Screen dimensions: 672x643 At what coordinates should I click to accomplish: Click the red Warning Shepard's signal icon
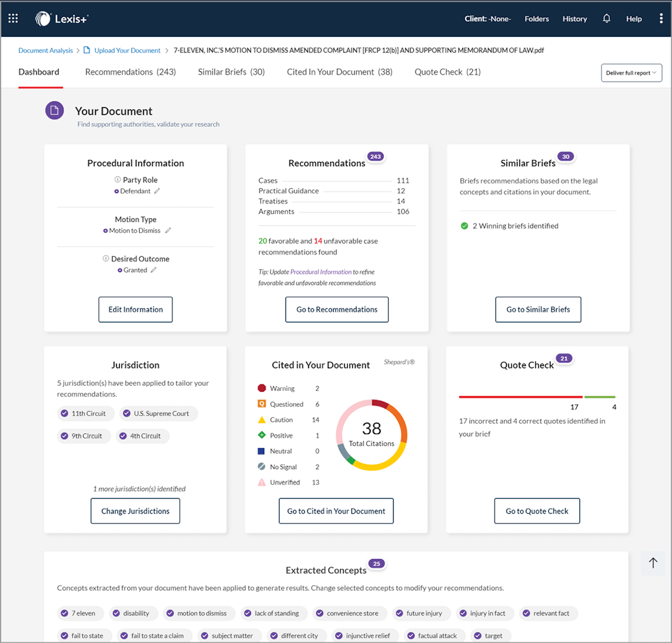[x=262, y=388]
